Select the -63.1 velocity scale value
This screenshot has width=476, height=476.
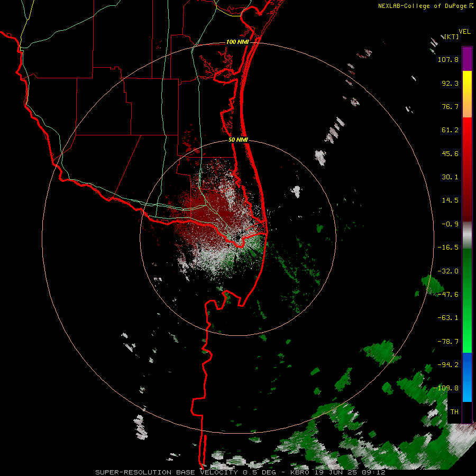[448, 318]
